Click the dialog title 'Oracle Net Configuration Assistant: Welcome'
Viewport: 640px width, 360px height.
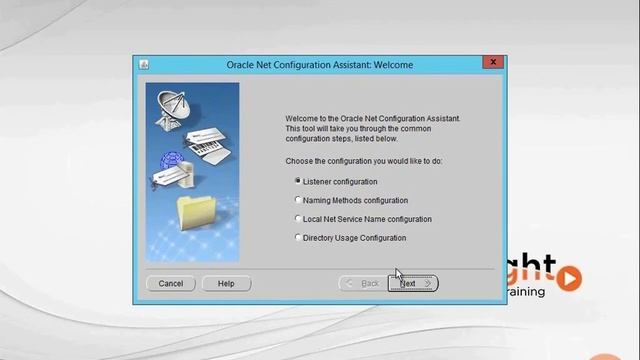(320, 65)
